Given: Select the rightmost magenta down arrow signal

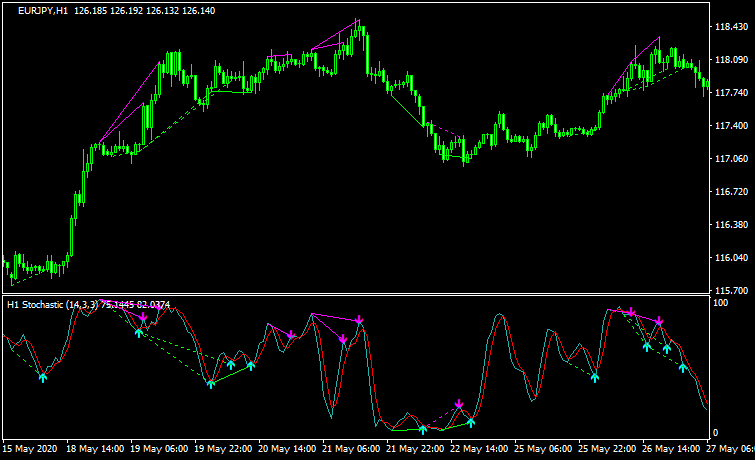Looking at the screenshot, I should click(x=659, y=322).
